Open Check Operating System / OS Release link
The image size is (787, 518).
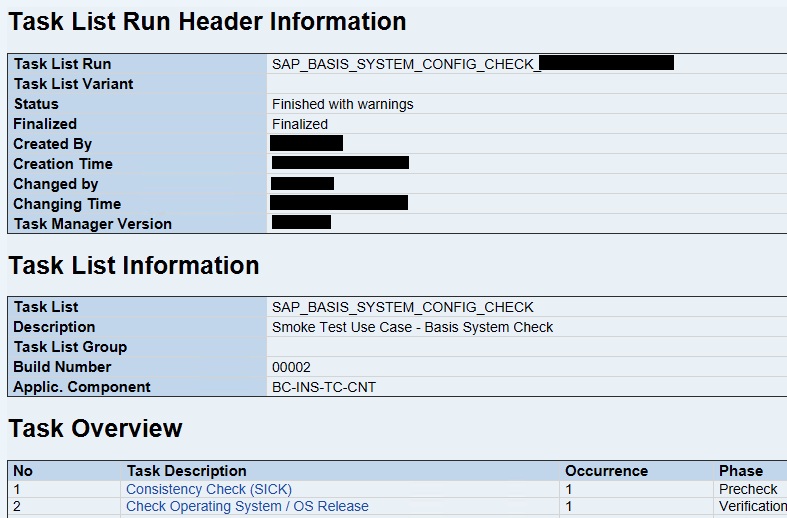(247, 506)
